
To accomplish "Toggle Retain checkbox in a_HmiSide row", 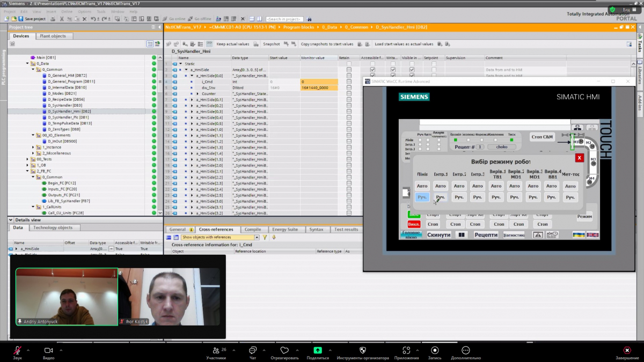I will (x=349, y=70).
